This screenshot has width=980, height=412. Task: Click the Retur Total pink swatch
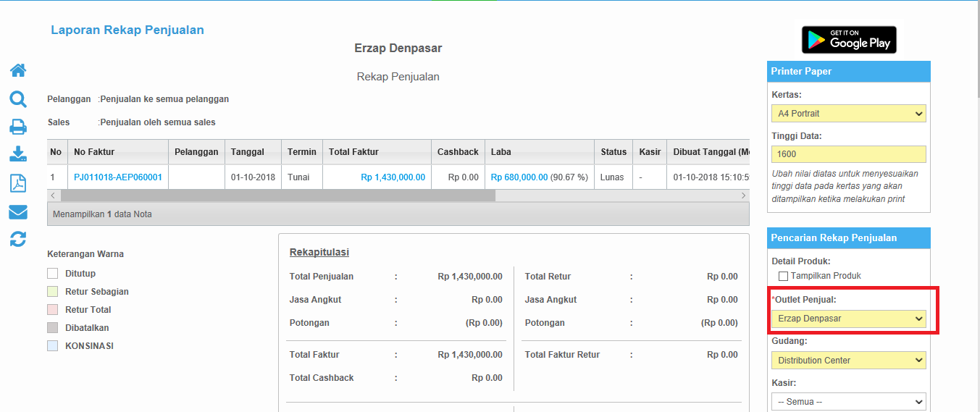click(x=52, y=310)
